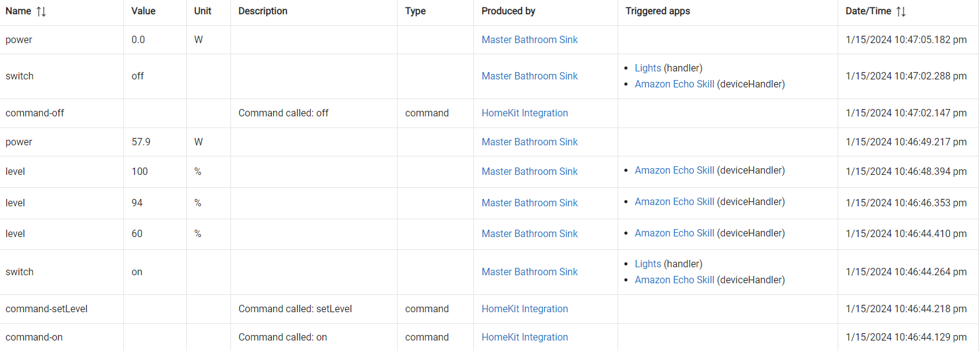Sort by Date/Time column arrows icon
The image size is (980, 351).
[x=901, y=12]
